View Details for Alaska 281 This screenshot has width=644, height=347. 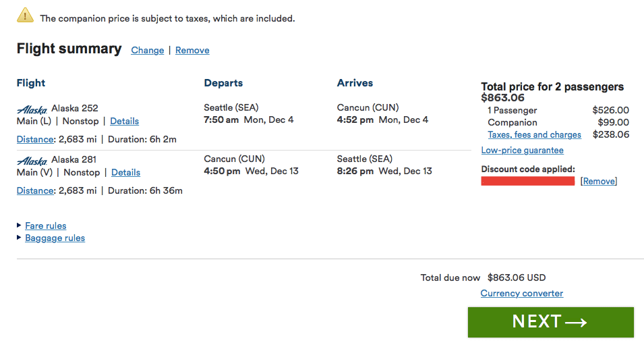pos(125,172)
